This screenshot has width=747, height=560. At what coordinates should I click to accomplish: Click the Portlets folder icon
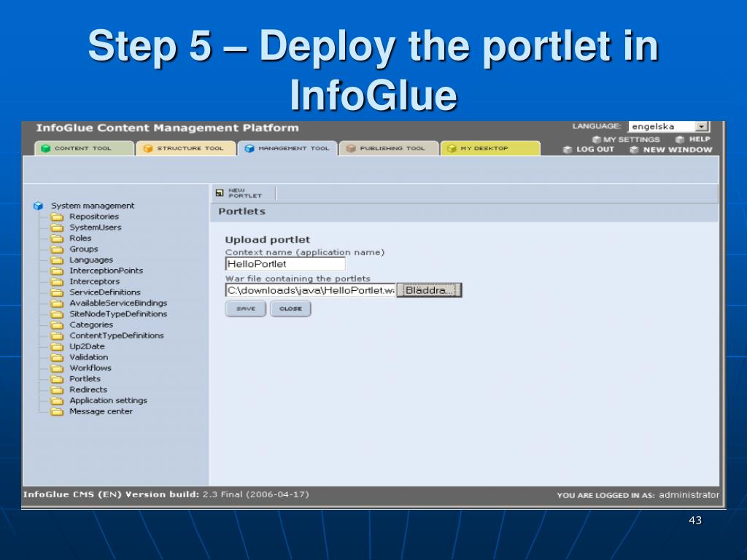[x=57, y=379]
